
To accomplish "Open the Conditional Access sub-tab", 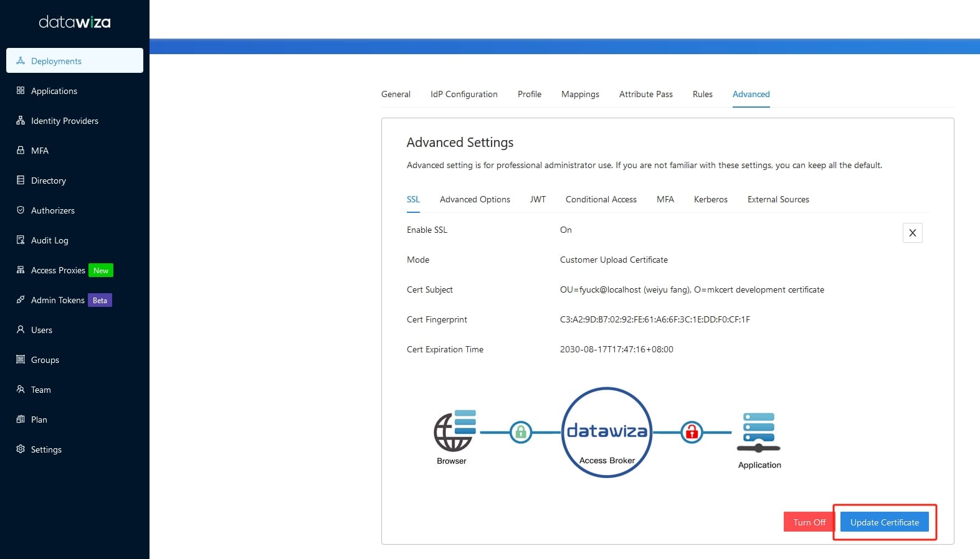I will tap(601, 199).
